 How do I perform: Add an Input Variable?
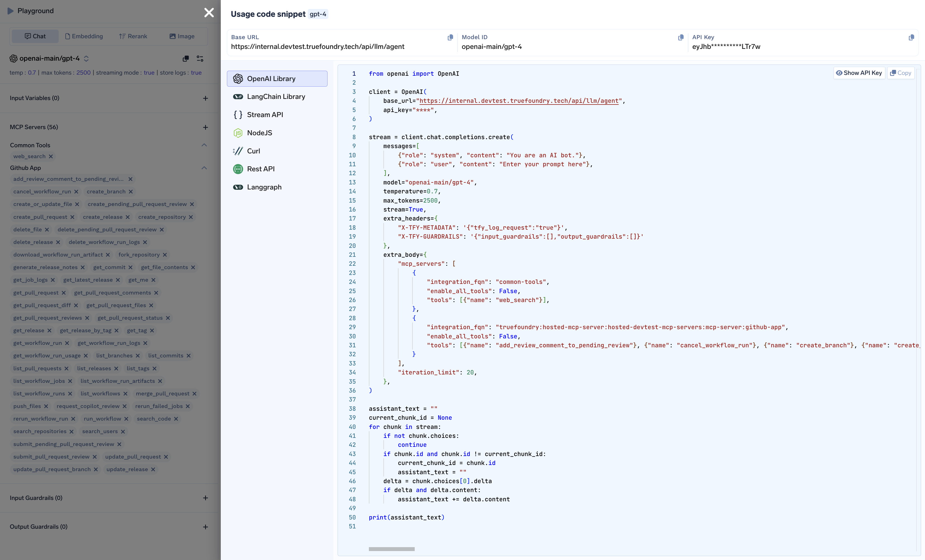point(205,98)
